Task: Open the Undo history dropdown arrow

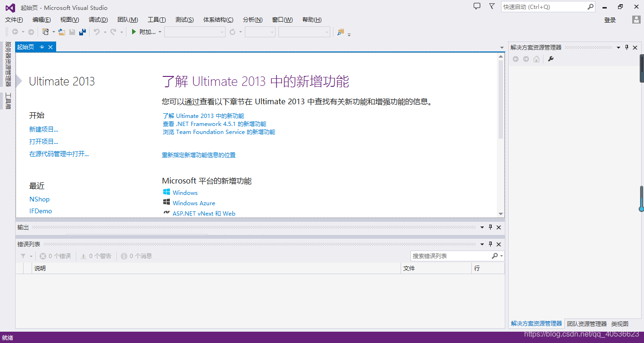Action: point(105,32)
